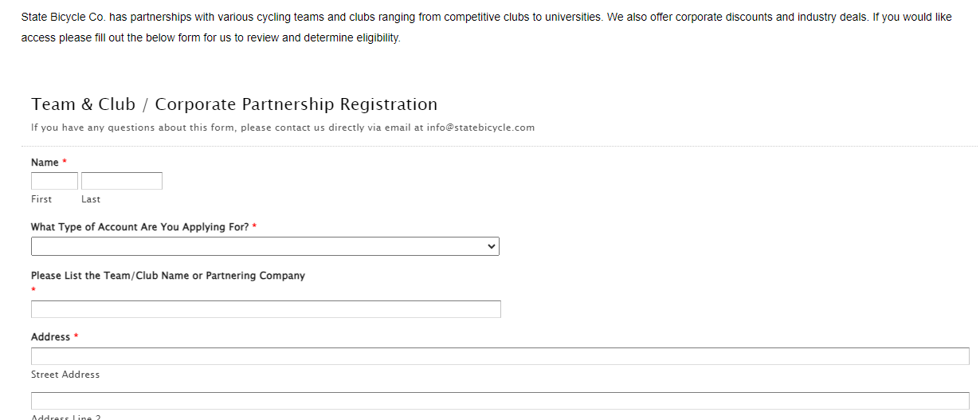Click the First name input field
The image size is (980, 420).
tap(54, 181)
